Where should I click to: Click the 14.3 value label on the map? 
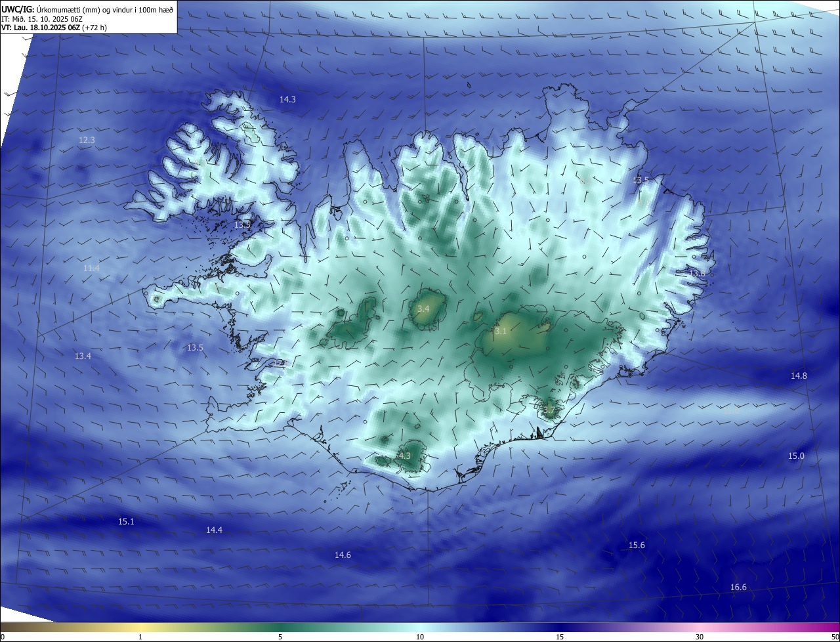(x=287, y=100)
